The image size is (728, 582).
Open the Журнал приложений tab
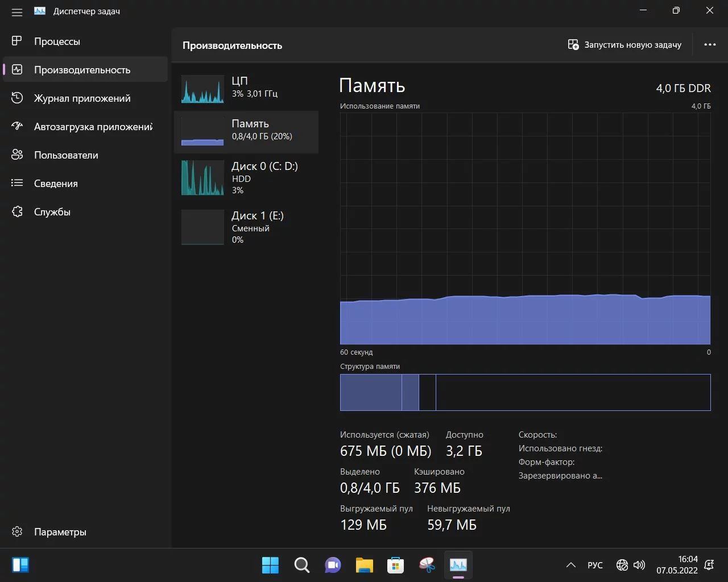(85, 98)
